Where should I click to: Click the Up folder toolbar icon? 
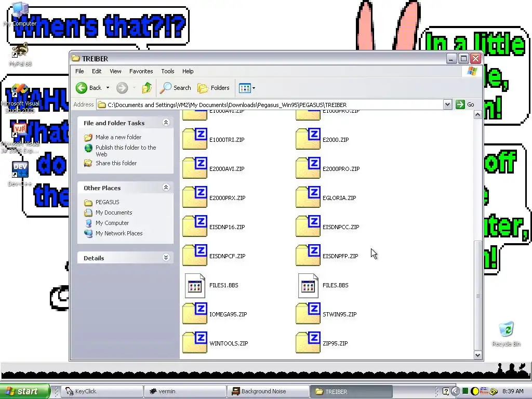point(147,88)
